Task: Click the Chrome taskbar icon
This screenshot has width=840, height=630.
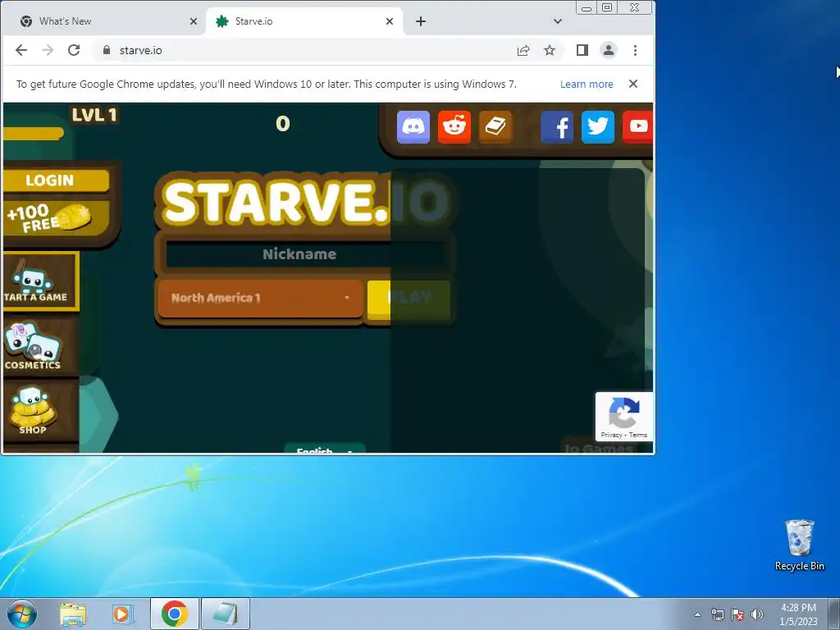Action: pos(174,614)
